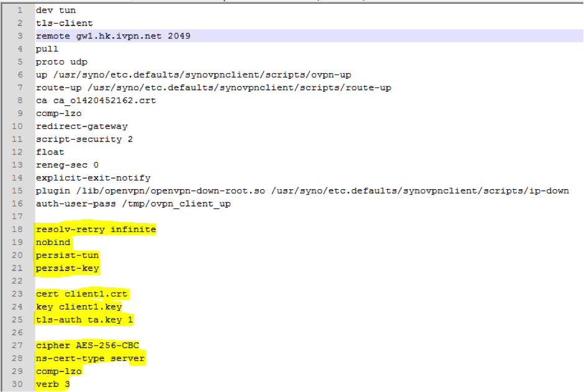This screenshot has width=584, height=392.
Task: Click line number 22 in the gutter
Action: (x=17, y=281)
